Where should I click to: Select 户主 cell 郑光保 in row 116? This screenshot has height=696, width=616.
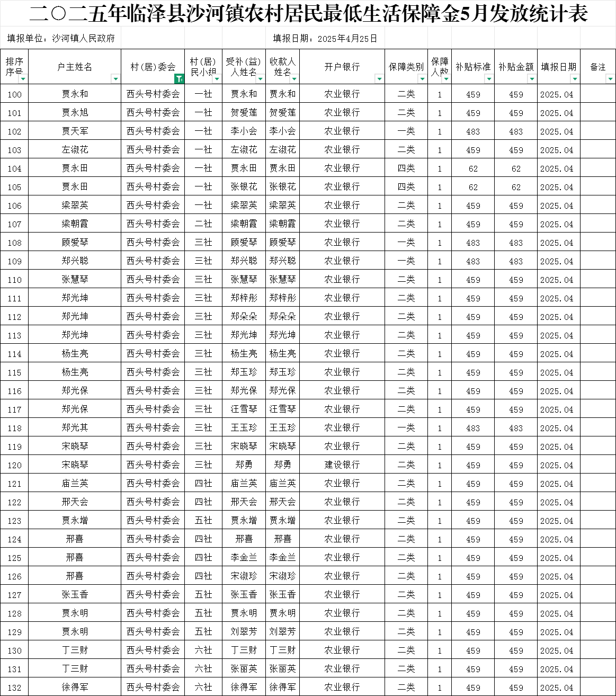(75, 391)
